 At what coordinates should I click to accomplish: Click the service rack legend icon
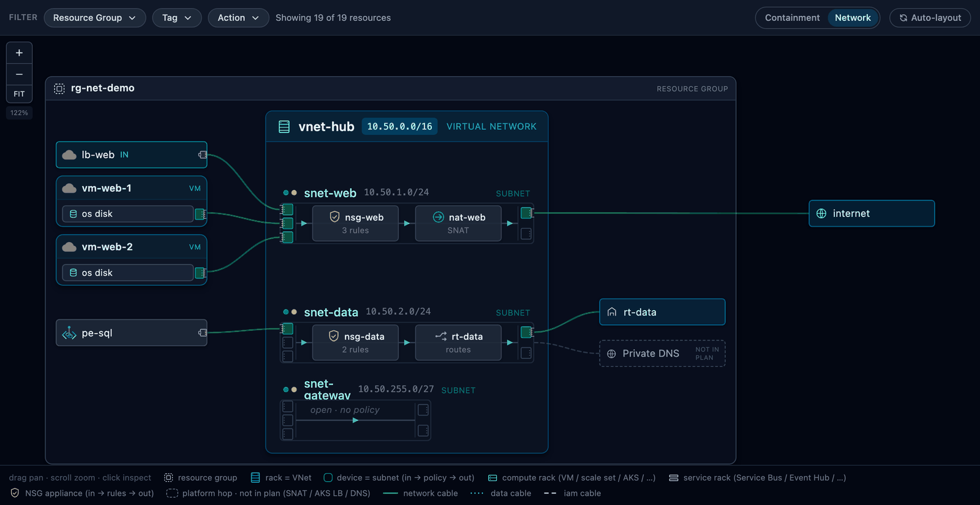click(x=674, y=478)
